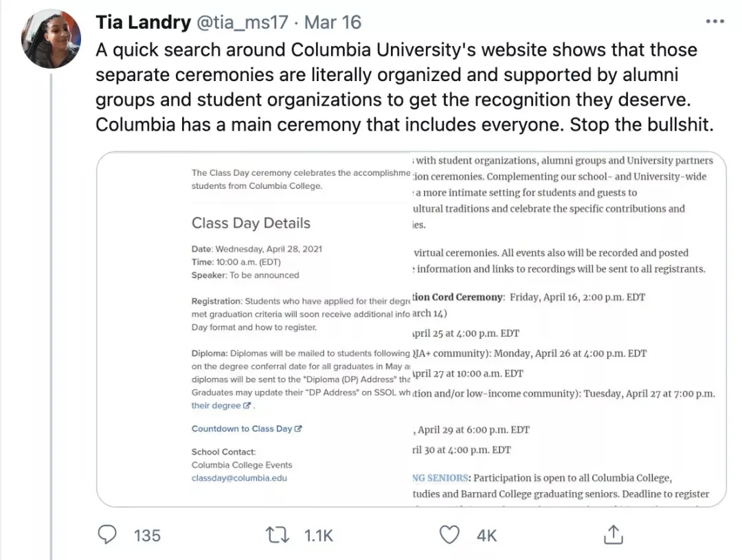The image size is (742, 560).
Task: Click the reply speech bubble icon
Action: point(107,535)
